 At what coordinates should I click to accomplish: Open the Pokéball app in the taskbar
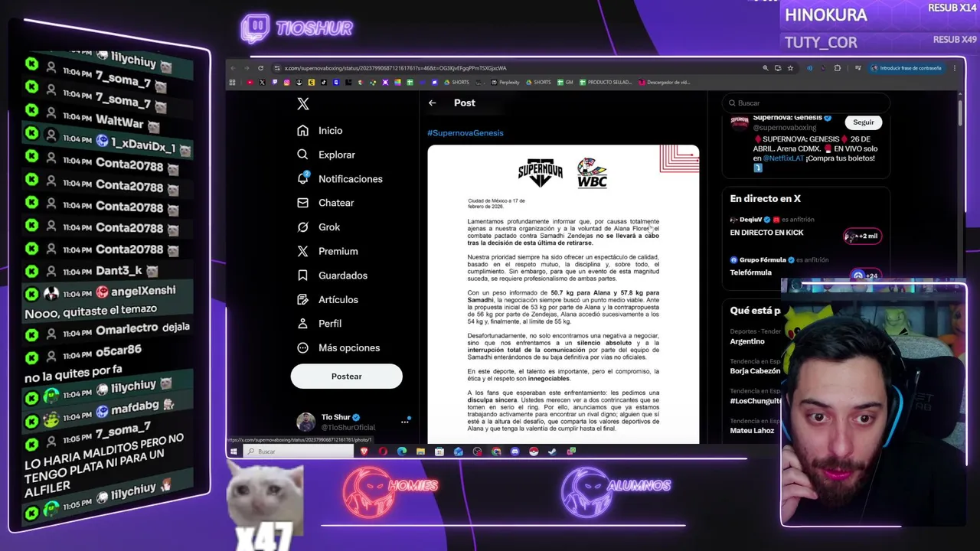click(x=534, y=452)
